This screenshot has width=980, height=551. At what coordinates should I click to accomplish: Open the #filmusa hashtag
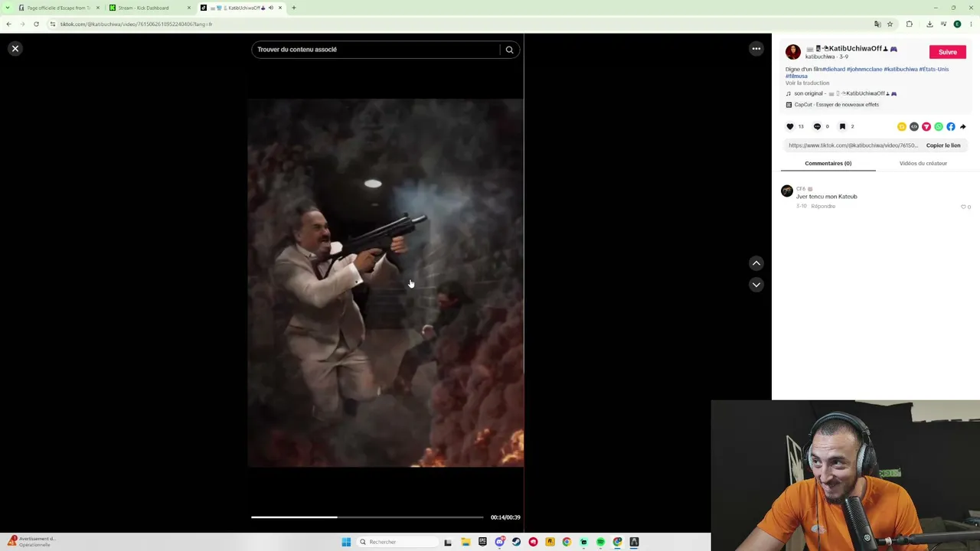click(x=796, y=77)
